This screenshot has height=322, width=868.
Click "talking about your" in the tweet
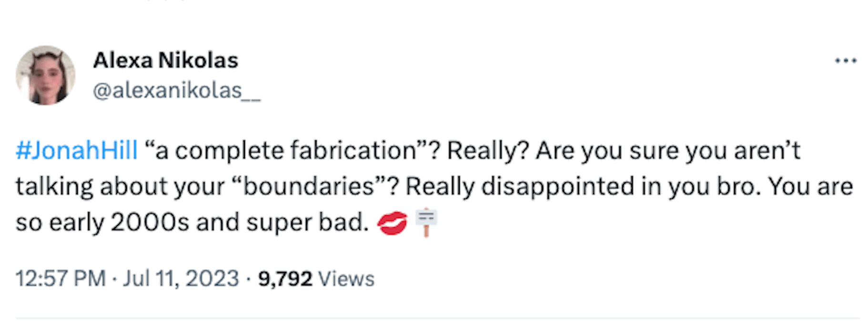[120, 187]
